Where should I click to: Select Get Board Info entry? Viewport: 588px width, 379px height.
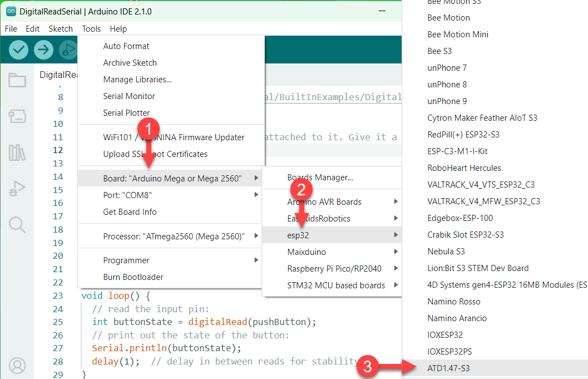click(170, 212)
